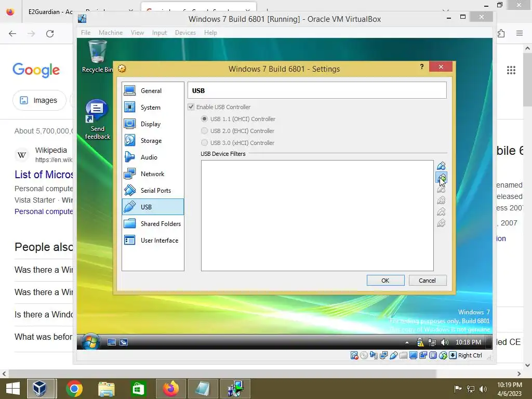Open the Network settings category

(153, 174)
